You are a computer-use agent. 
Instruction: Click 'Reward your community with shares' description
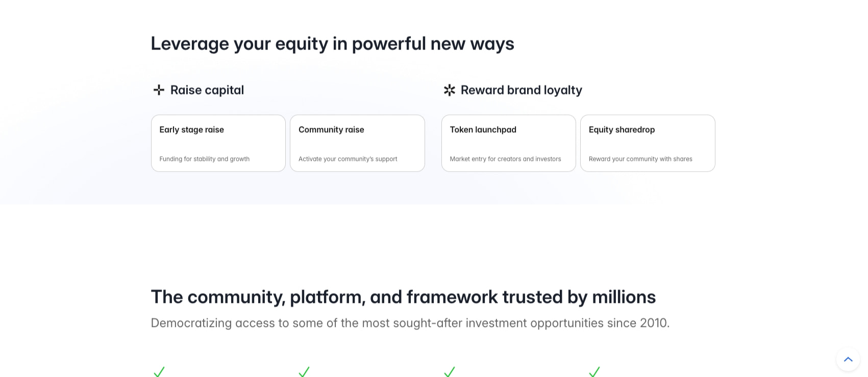point(640,159)
